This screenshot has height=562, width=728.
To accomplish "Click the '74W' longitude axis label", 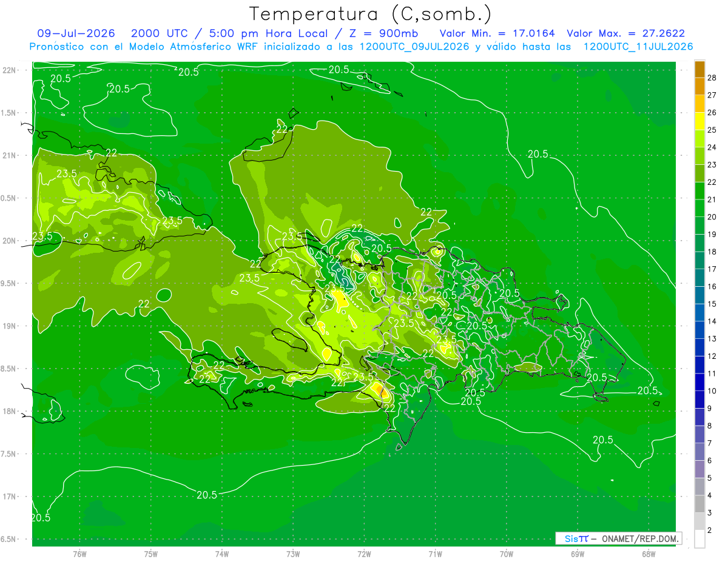I will 222,554.
